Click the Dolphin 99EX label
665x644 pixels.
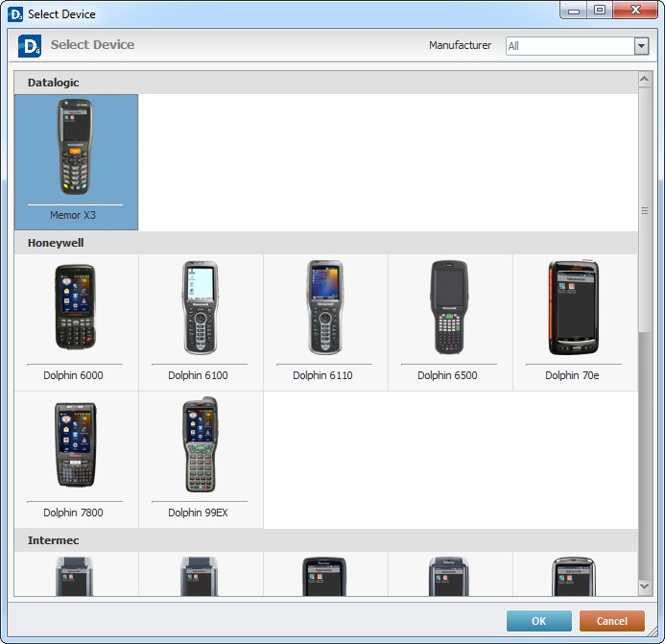198,513
